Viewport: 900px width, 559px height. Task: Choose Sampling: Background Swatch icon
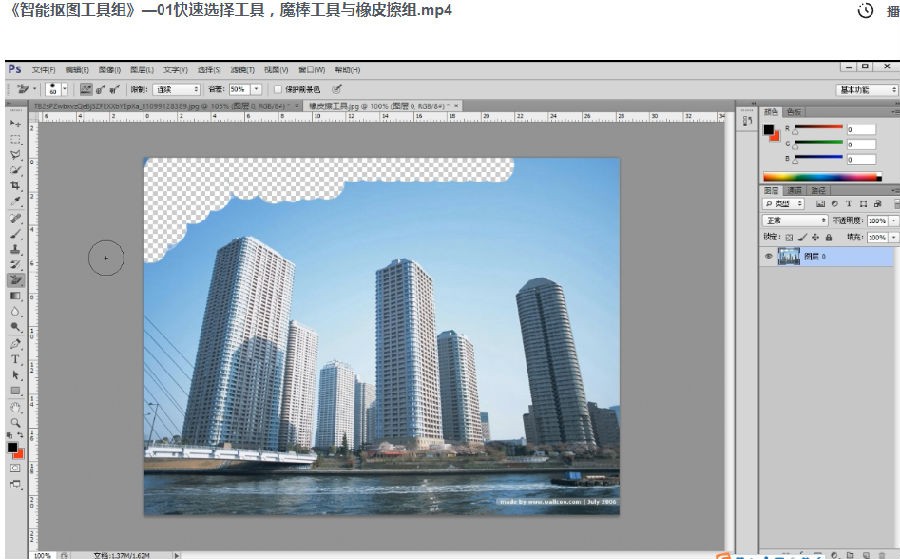click(114, 89)
